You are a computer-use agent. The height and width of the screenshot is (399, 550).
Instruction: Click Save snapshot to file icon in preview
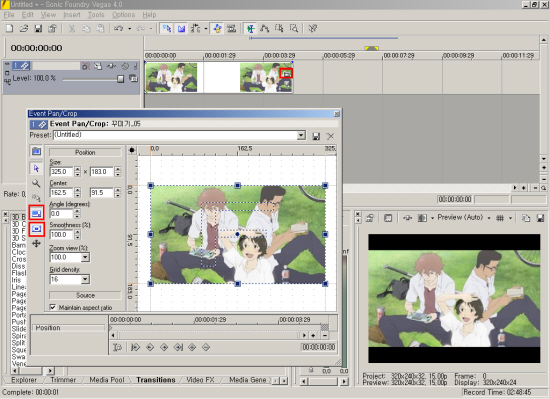(540, 218)
